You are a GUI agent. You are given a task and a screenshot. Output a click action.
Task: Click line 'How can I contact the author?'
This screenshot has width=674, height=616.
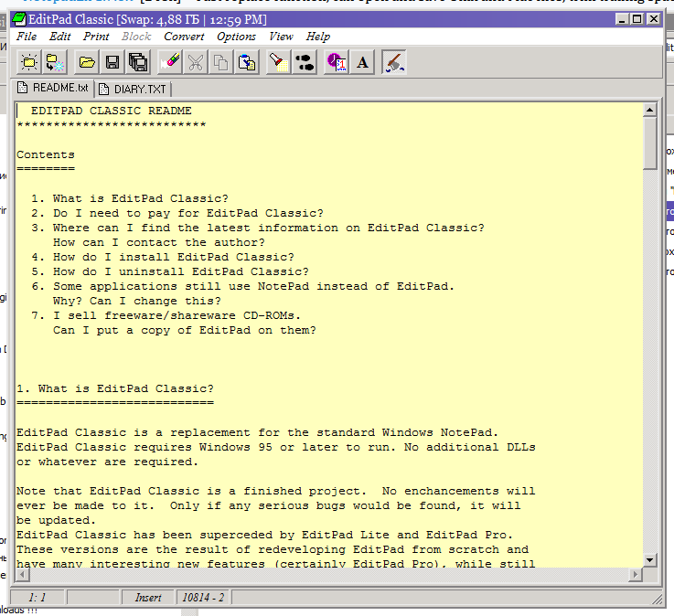click(158, 242)
